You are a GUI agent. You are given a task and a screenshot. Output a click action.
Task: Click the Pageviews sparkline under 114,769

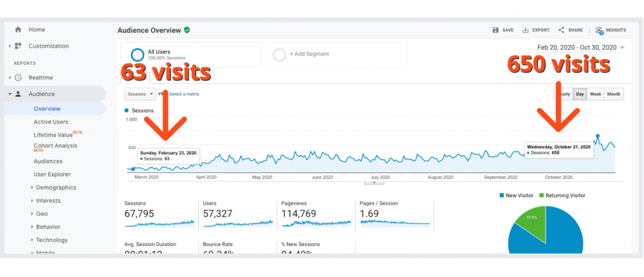316,223
